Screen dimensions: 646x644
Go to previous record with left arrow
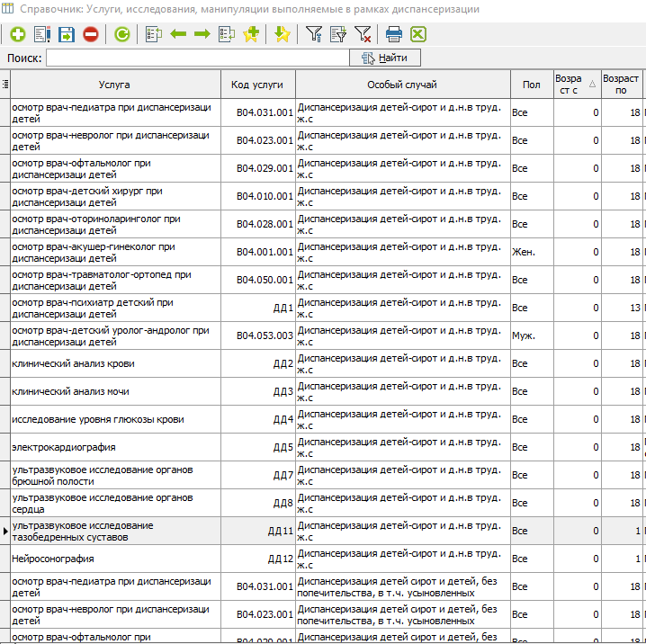click(178, 34)
